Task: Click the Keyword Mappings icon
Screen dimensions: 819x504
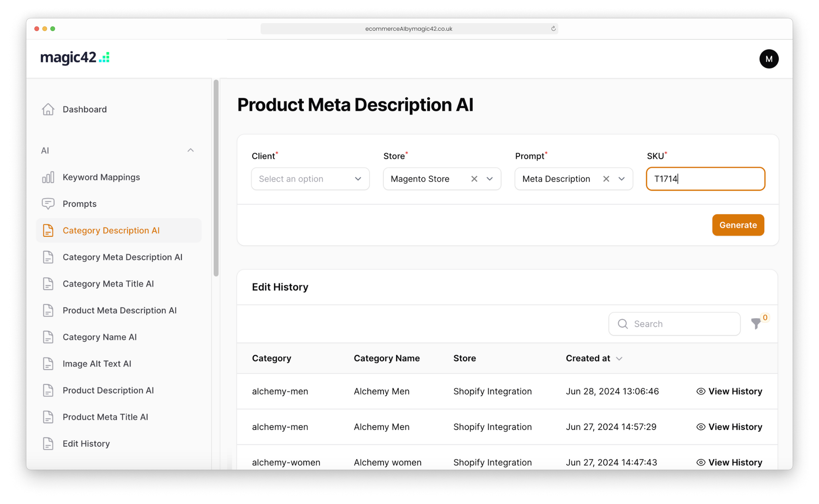Action: tap(49, 177)
